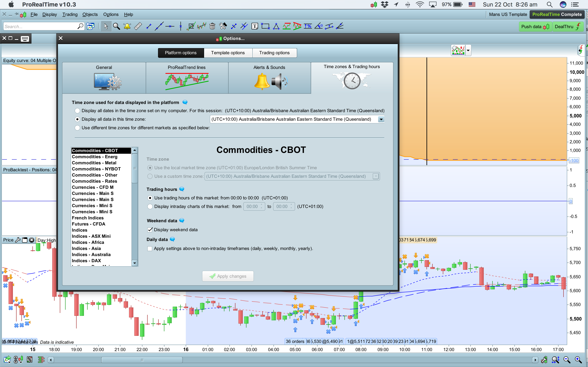Click the trash can delete objects icon
The height and width of the screenshot is (367, 588).
212,26
